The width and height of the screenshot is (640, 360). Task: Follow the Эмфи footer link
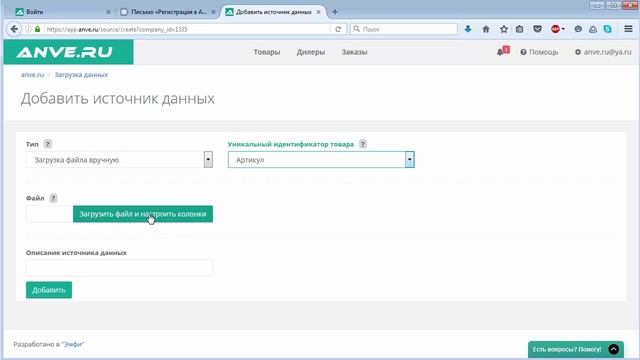click(x=73, y=344)
